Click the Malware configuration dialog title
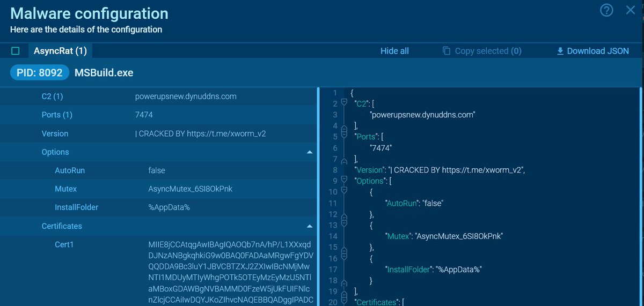Viewport: 644px width, 306px height. 89,13
